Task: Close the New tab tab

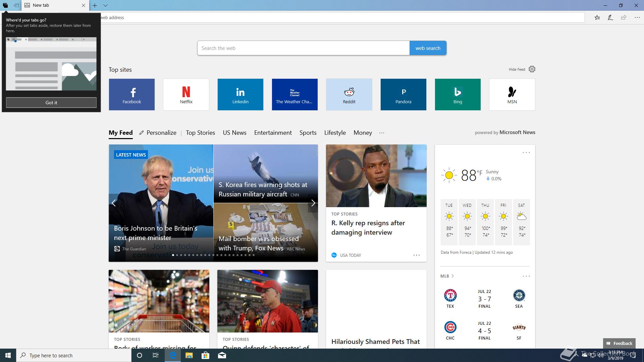Action: (x=84, y=5)
